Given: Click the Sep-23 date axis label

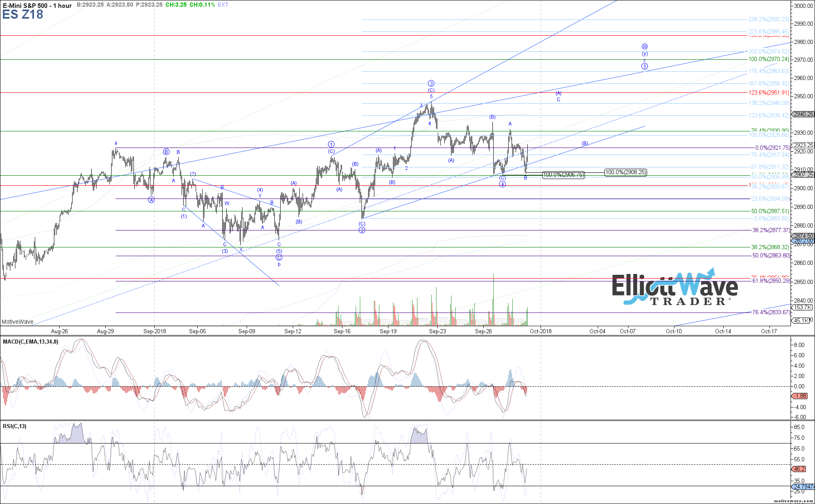Looking at the screenshot, I should click(438, 331).
